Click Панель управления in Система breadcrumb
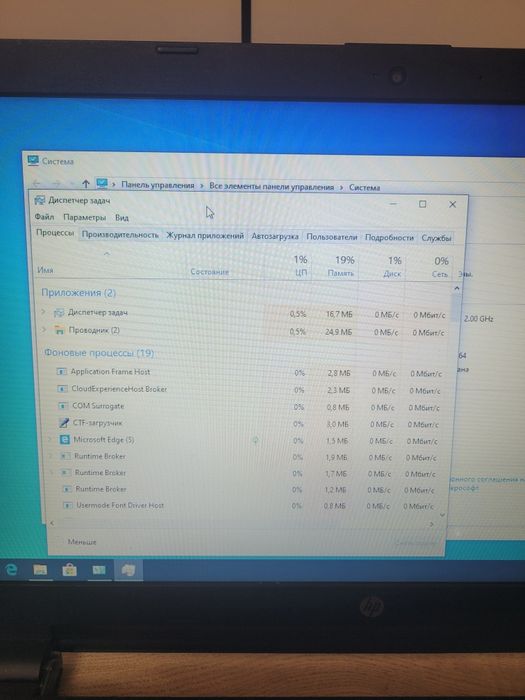The width and height of the screenshot is (525, 700). point(158,185)
